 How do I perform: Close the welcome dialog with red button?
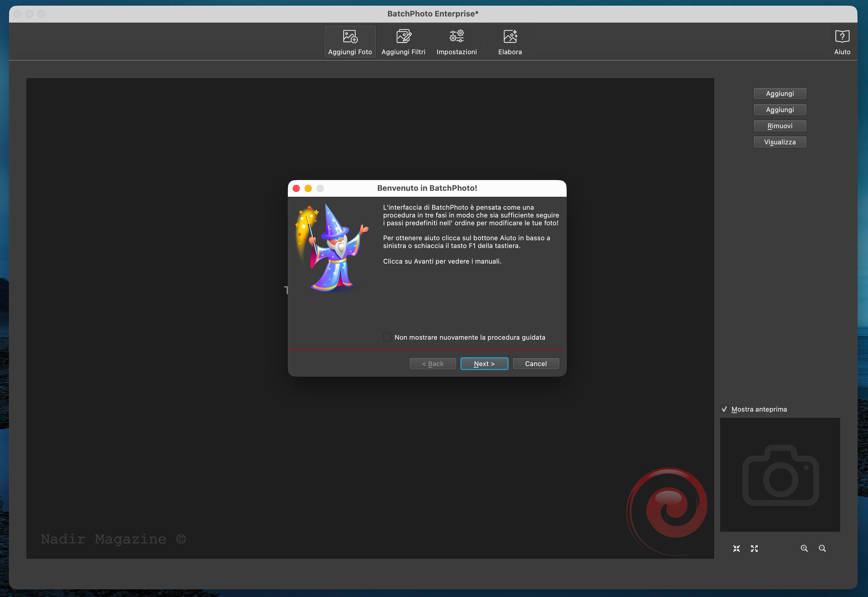click(296, 188)
